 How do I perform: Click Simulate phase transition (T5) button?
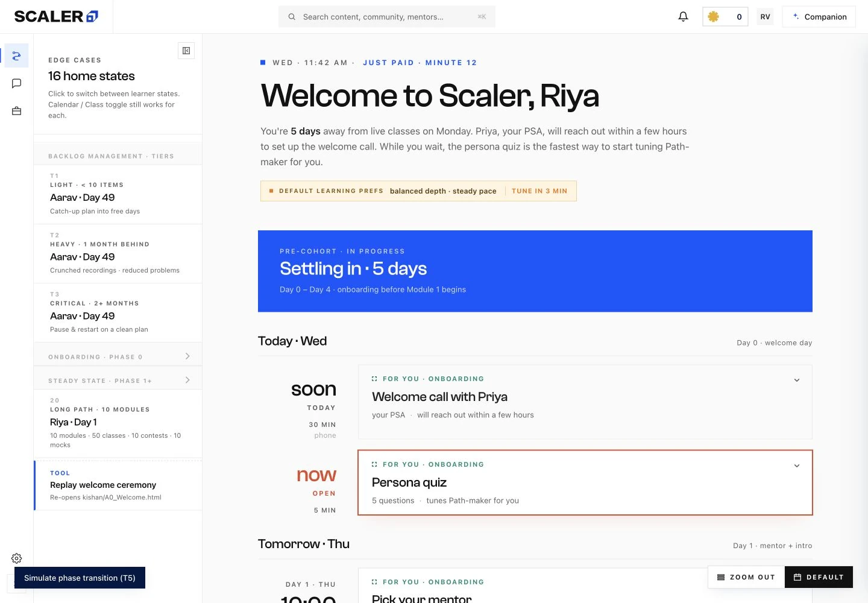pos(80,578)
